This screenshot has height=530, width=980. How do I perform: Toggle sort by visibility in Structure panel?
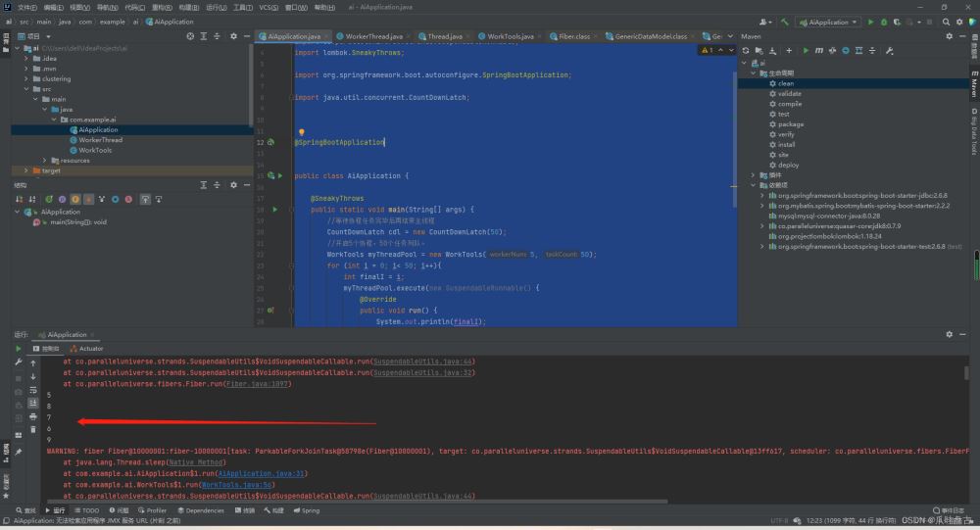(20, 200)
